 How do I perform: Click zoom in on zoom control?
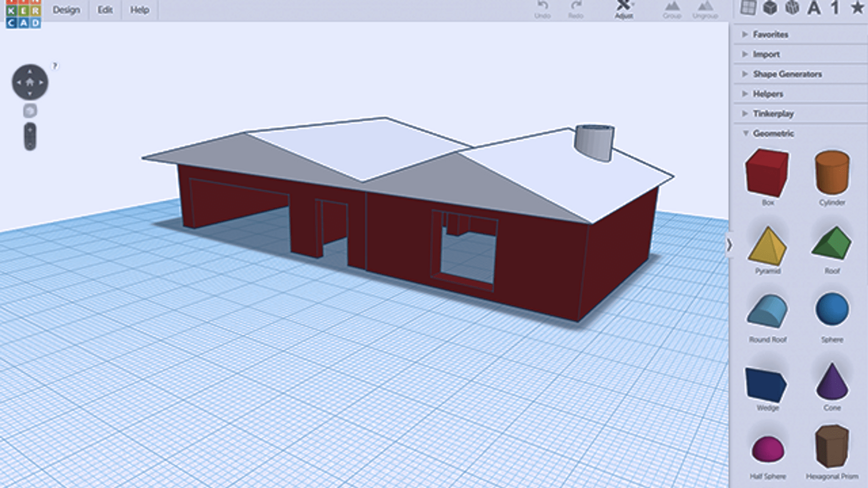tap(30, 130)
